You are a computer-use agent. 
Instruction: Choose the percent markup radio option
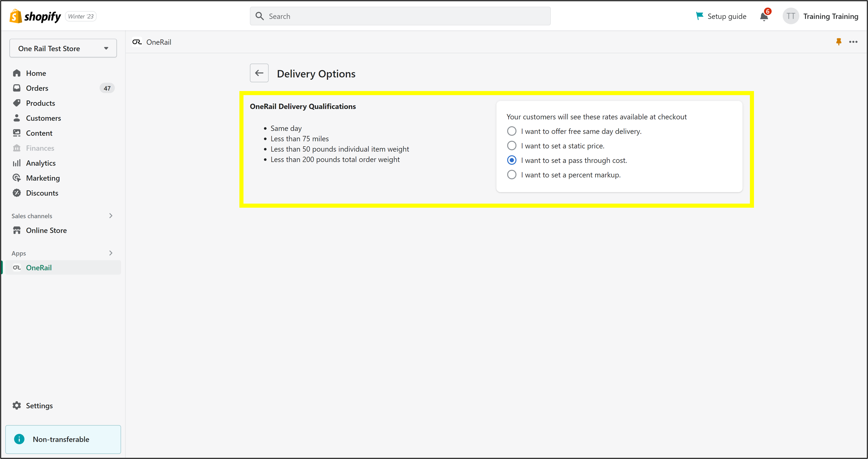(x=511, y=175)
